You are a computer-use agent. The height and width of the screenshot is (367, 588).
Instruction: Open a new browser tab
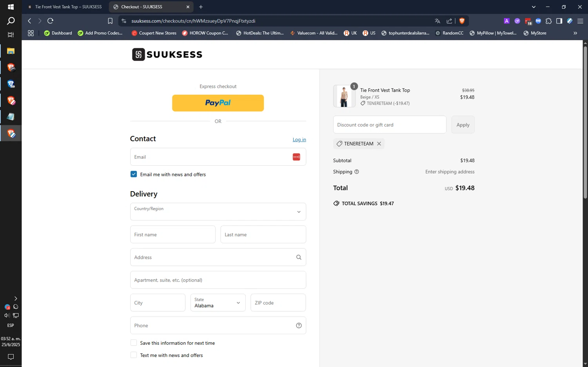point(201,7)
